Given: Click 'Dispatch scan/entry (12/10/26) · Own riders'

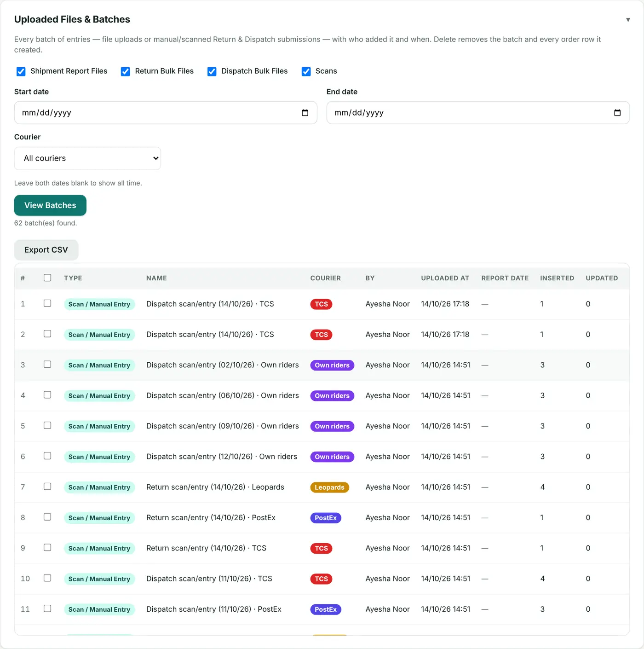Looking at the screenshot, I should click(x=222, y=457).
